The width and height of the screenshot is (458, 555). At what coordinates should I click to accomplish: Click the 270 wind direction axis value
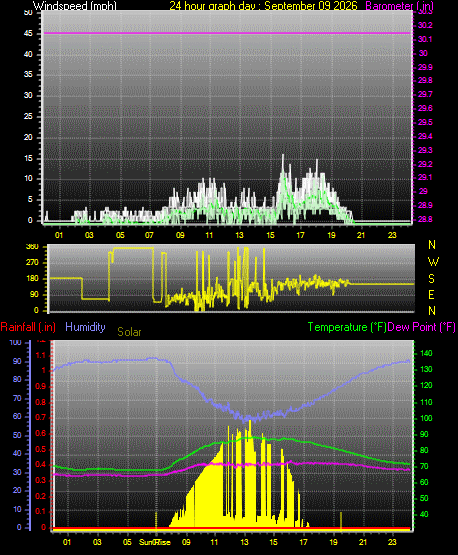point(32,263)
